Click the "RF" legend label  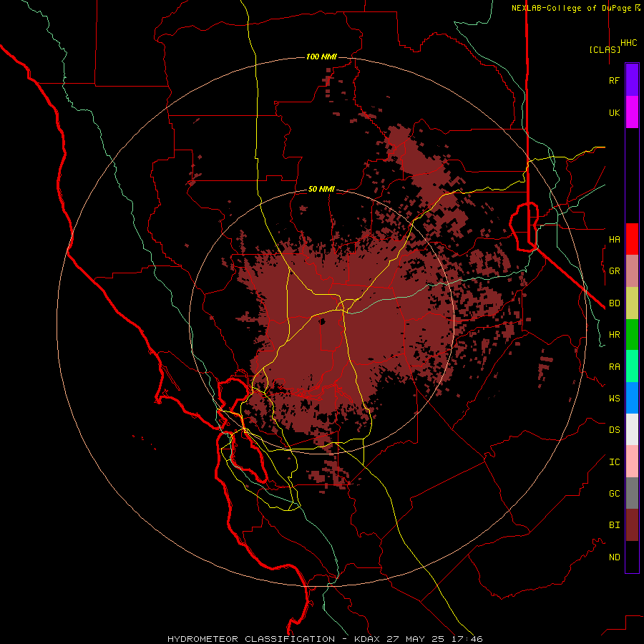point(614,80)
